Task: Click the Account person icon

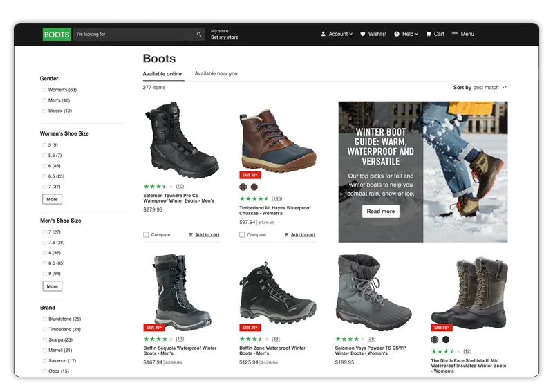Action: pyautogui.click(x=323, y=34)
